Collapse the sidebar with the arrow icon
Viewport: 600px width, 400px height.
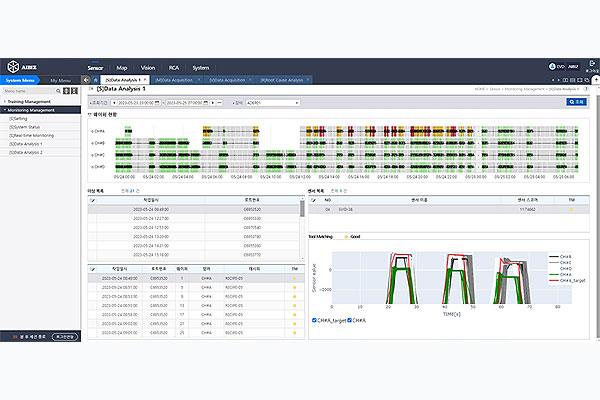[86, 80]
